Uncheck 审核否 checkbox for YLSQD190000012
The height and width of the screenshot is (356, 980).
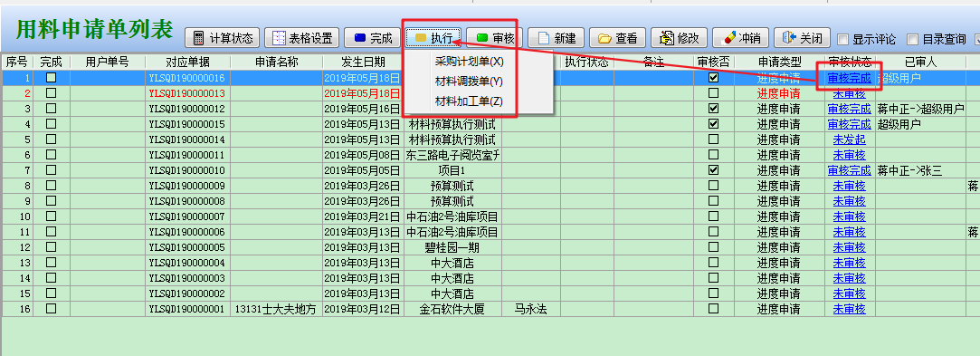coord(714,108)
